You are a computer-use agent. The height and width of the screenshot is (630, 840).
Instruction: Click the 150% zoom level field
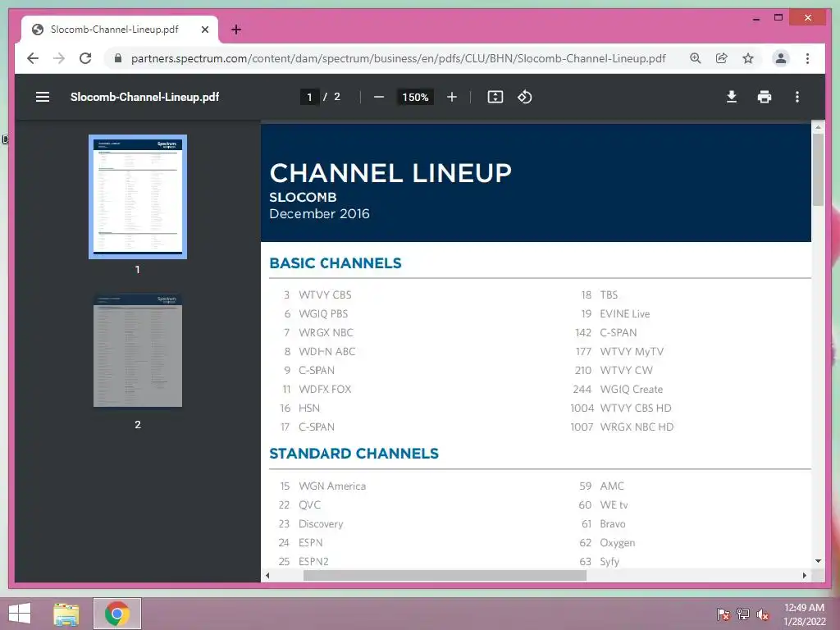(x=415, y=97)
